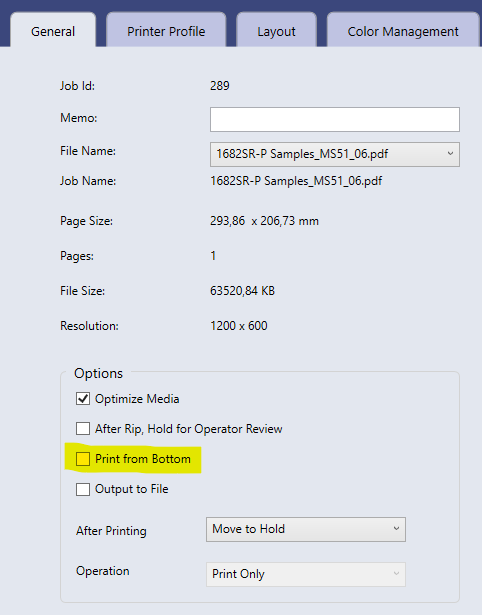This screenshot has width=482, height=615.
Task: Open the Layout tab
Action: point(276,31)
